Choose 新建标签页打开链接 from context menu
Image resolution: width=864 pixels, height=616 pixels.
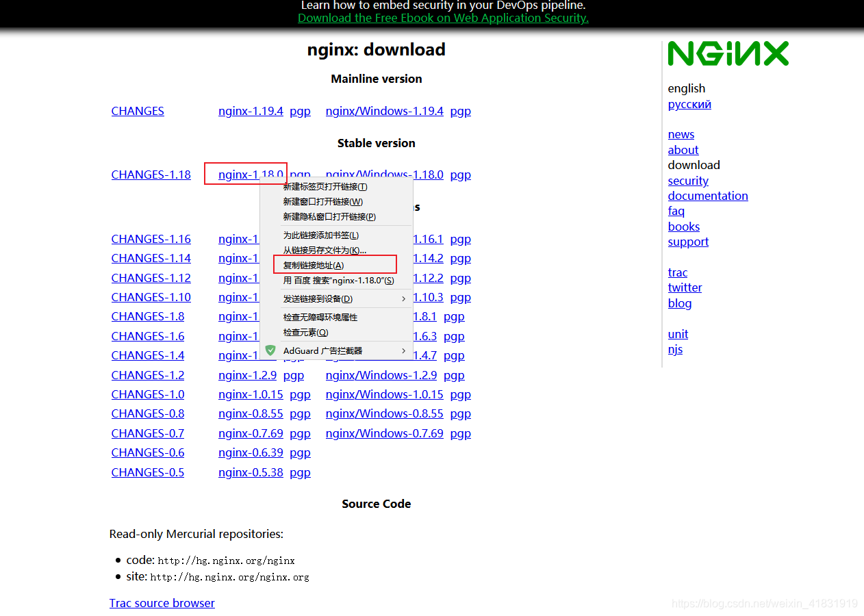[x=325, y=187]
